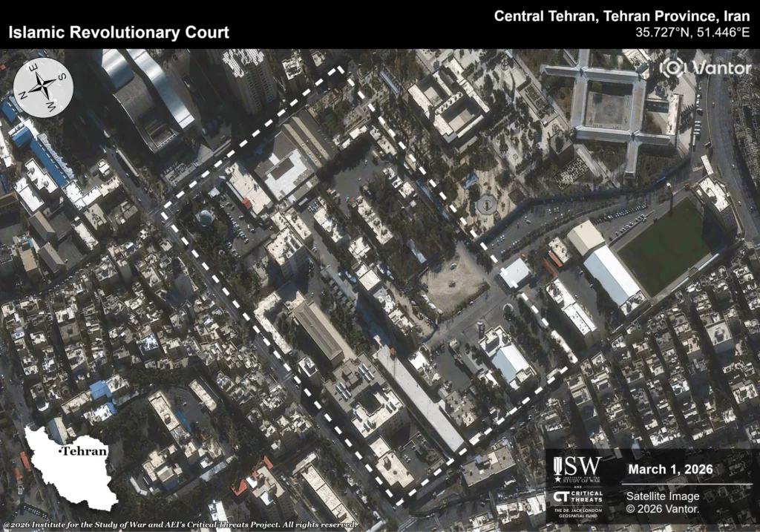This screenshot has width=760, height=532.
Task: Click the circular fountain in the plaza
Action: tap(486, 203)
